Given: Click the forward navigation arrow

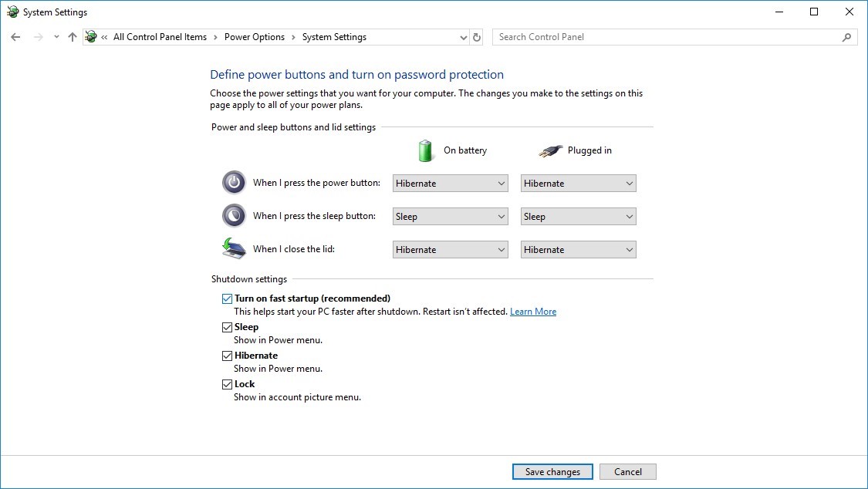Looking at the screenshot, I should tap(39, 37).
